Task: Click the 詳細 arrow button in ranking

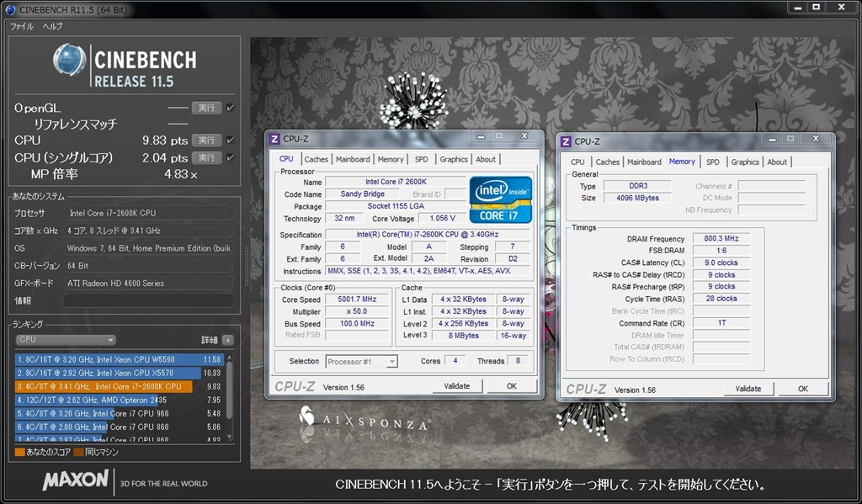Action: click(x=227, y=340)
